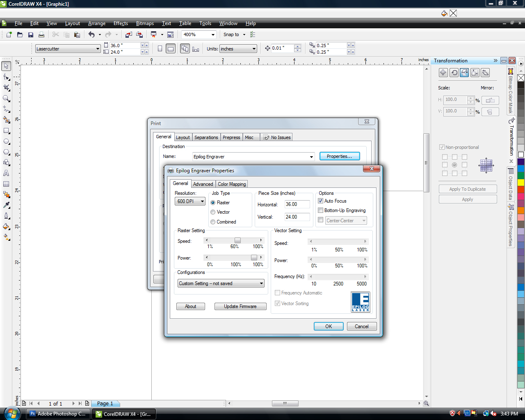The image size is (525, 420).
Task: Click the Import toolbar icon
Action: click(129, 34)
